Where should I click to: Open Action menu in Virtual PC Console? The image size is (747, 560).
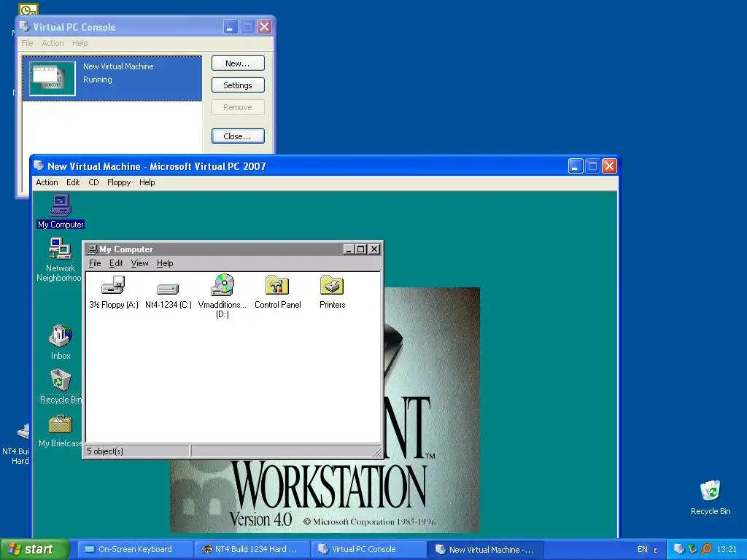pos(53,43)
